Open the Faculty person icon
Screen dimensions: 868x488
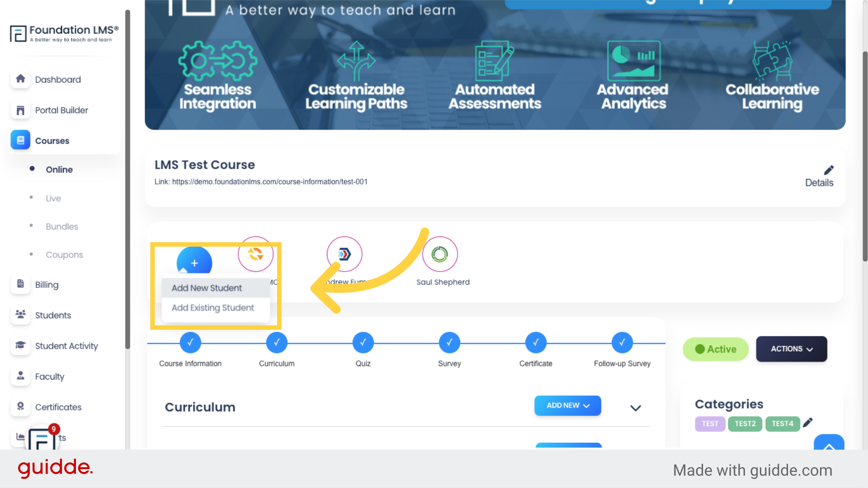(20, 376)
